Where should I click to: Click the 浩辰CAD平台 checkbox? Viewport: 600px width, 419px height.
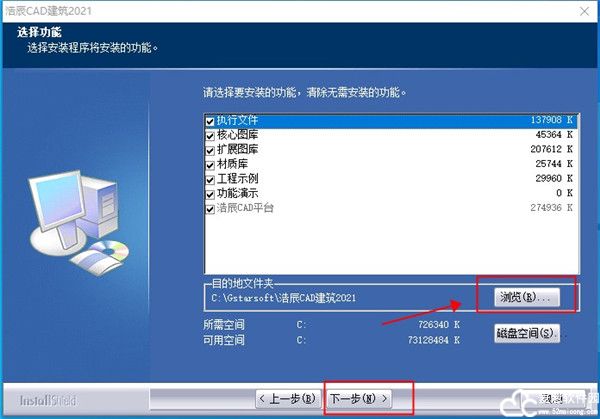[210, 209]
